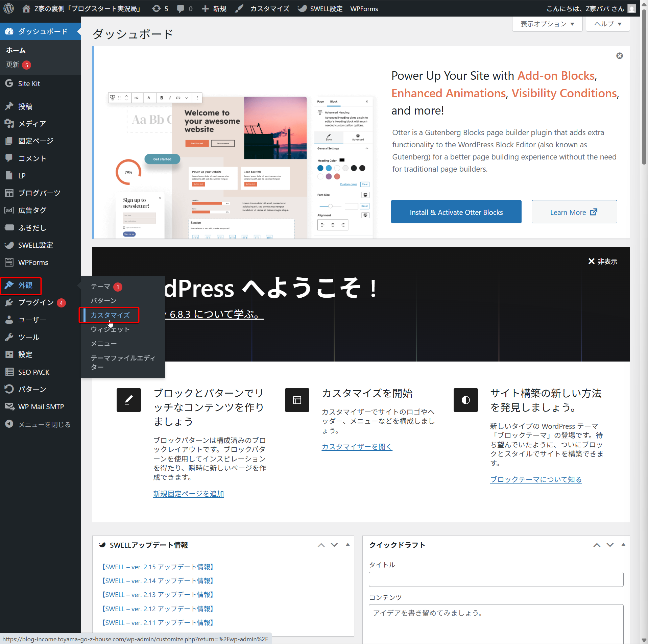Dismiss the Otter Blocks notice
This screenshot has width=648, height=644.
pos(619,56)
